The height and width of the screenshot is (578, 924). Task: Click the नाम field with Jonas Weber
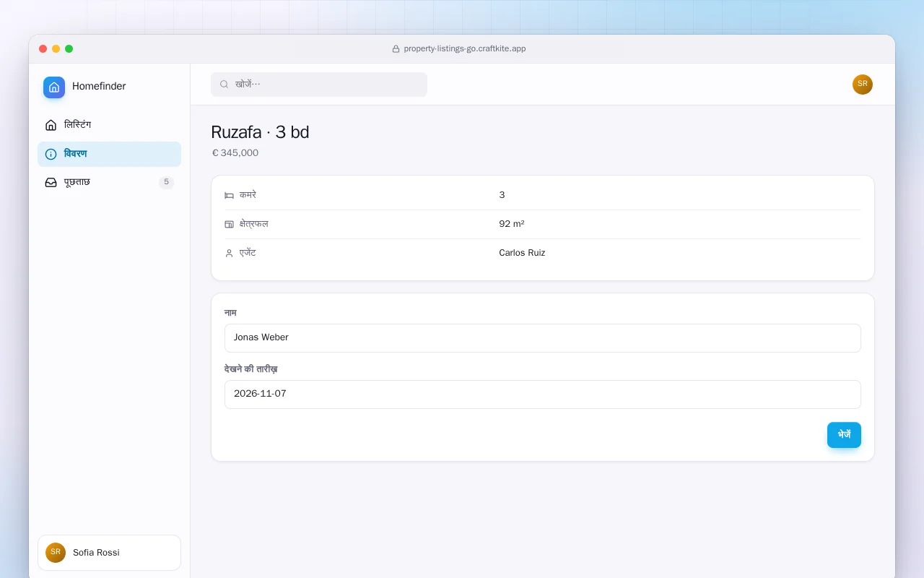click(542, 338)
